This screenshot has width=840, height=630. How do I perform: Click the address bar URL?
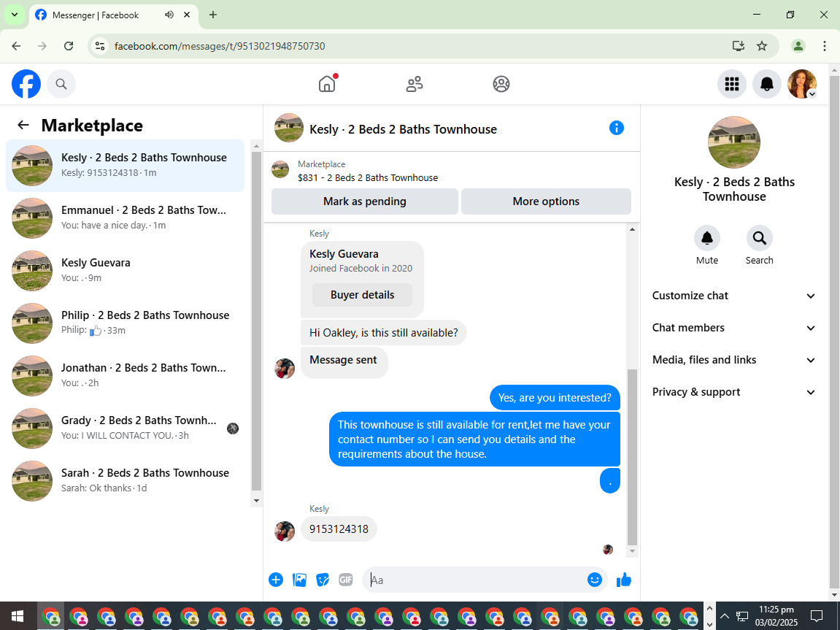(220, 46)
